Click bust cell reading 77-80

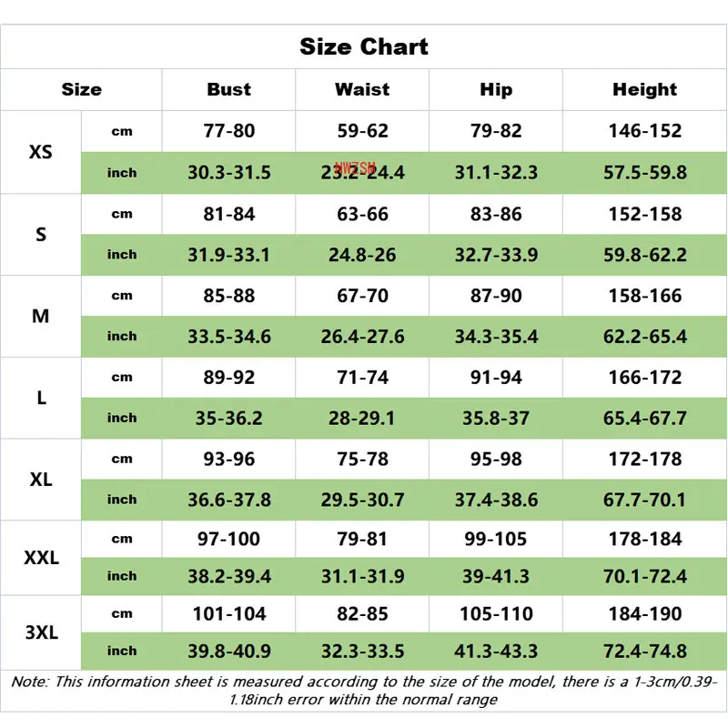(x=228, y=131)
